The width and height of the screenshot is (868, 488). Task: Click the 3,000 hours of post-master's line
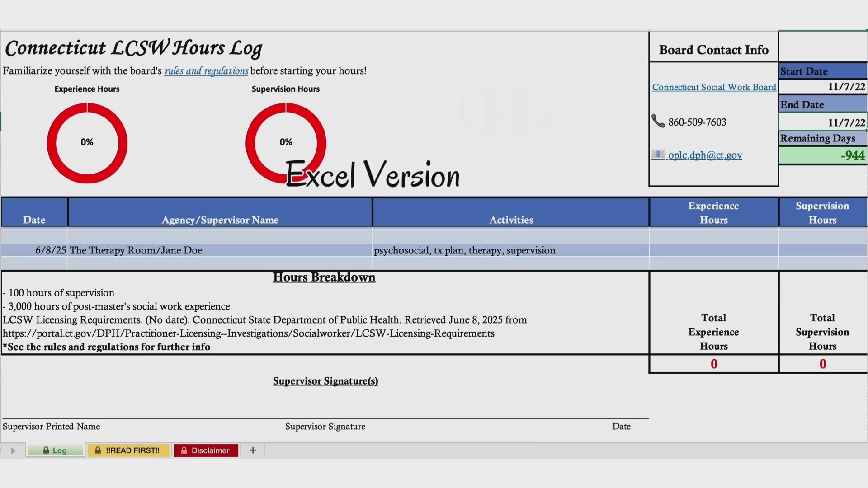coord(116,306)
